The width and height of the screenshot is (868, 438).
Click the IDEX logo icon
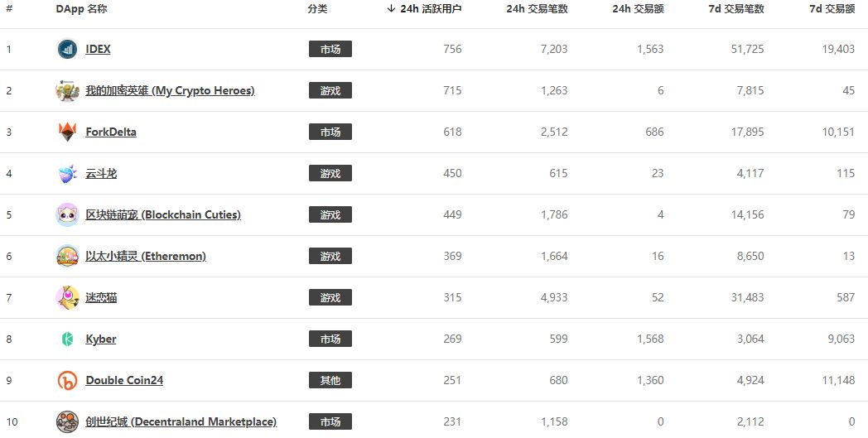(68, 49)
